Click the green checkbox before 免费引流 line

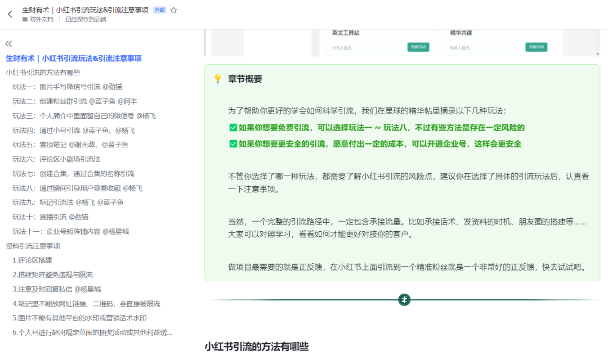[233, 128]
